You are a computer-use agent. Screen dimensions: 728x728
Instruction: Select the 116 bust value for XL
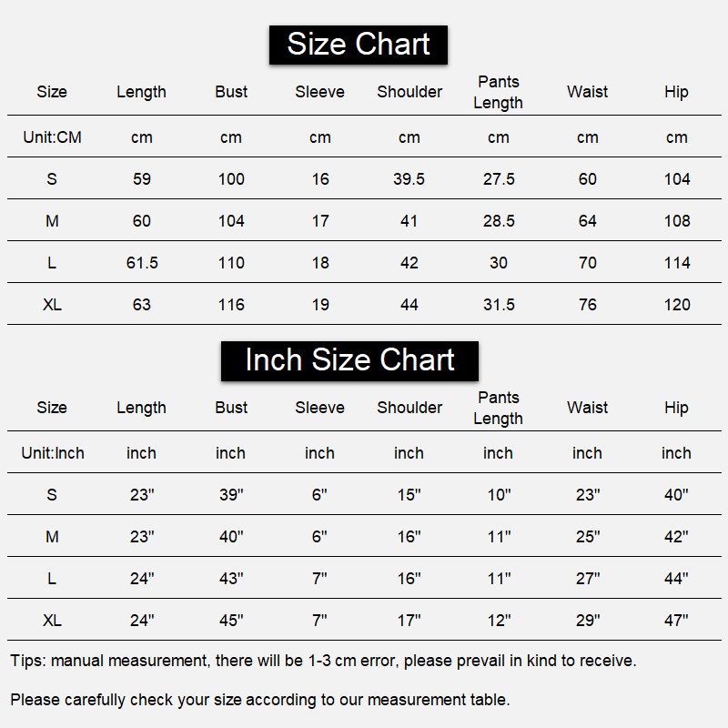coord(231,305)
